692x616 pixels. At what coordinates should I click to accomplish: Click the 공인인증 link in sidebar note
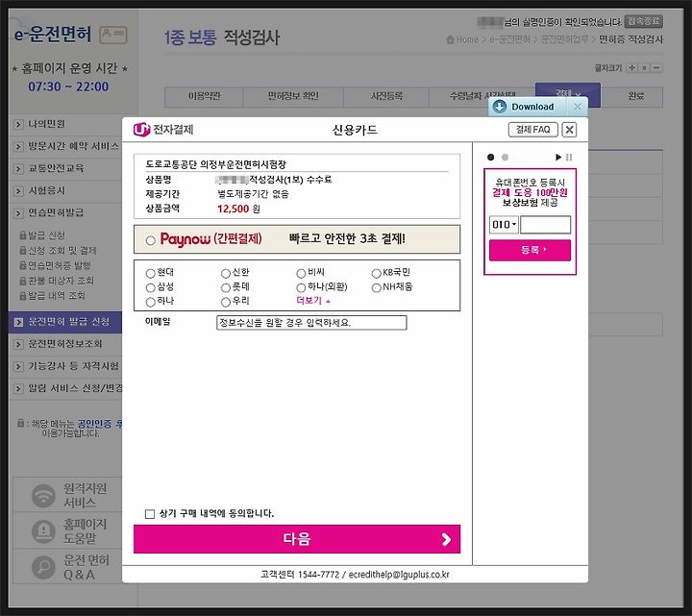coord(94,424)
